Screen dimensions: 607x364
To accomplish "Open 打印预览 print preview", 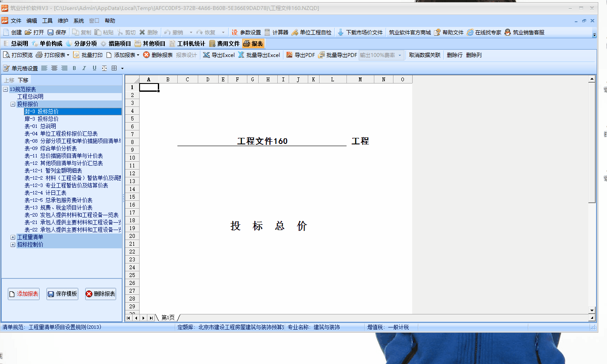I will coord(7,55).
